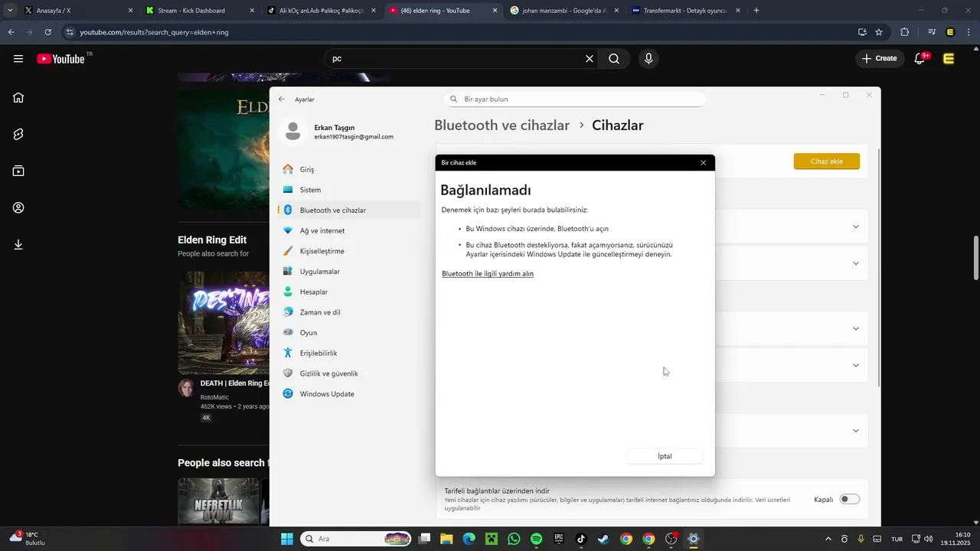Viewport: 980px width, 551px height.
Task: Open the Windows Start menu
Action: click(287, 539)
